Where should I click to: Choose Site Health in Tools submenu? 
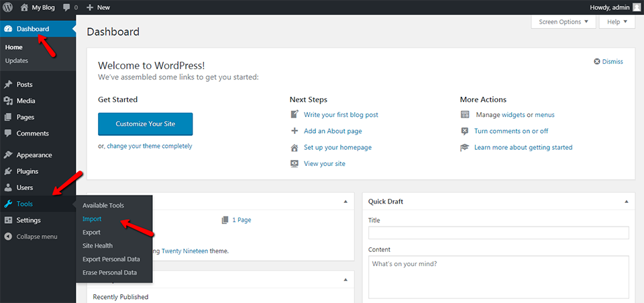click(x=97, y=246)
